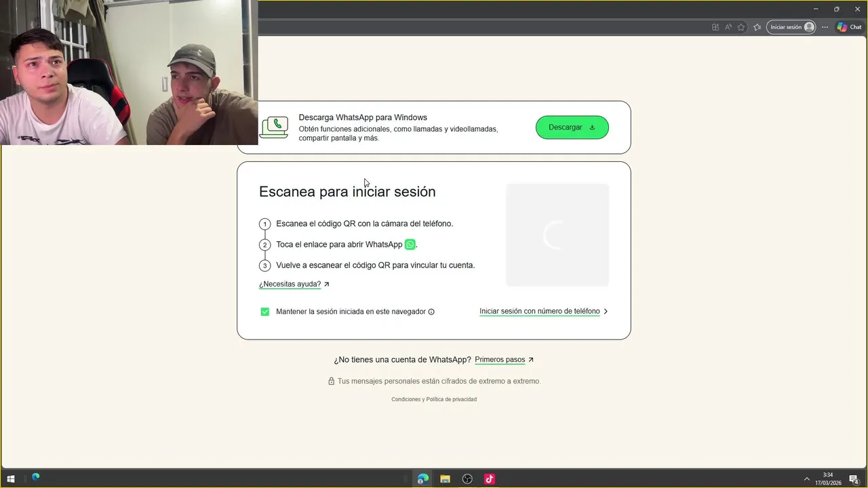Click the Tus mensajes personales cifrados text

click(x=439, y=382)
